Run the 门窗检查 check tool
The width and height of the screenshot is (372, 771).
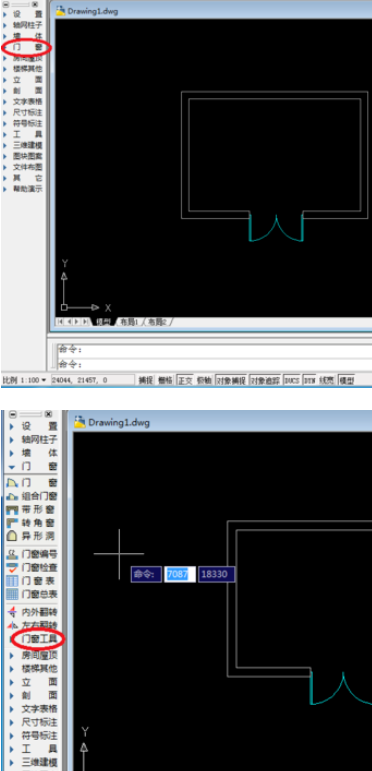32,567
